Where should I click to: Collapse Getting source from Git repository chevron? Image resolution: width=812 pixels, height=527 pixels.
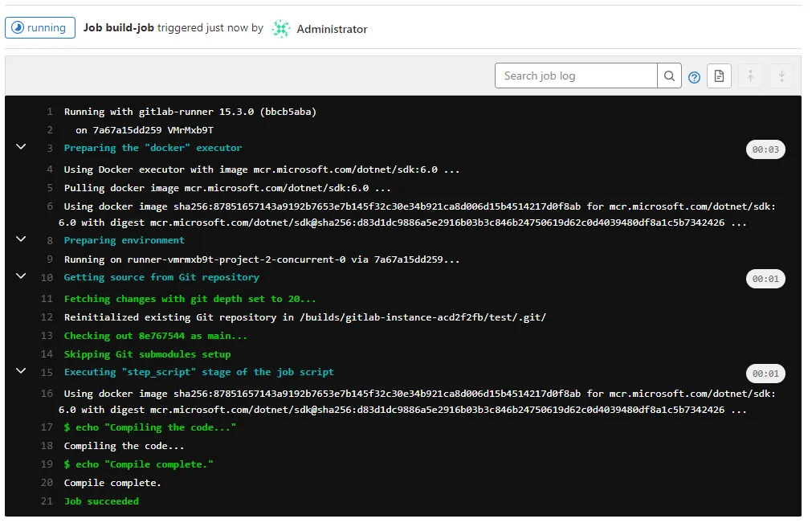click(x=21, y=276)
